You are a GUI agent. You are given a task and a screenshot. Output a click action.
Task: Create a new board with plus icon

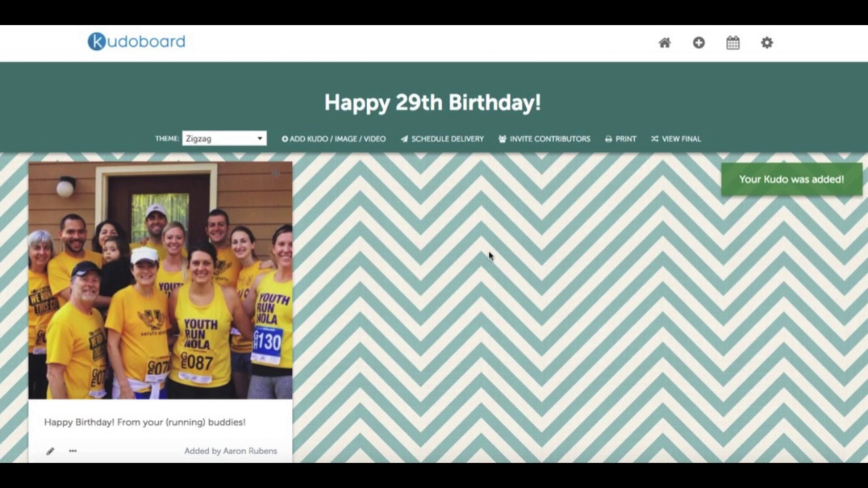point(698,43)
